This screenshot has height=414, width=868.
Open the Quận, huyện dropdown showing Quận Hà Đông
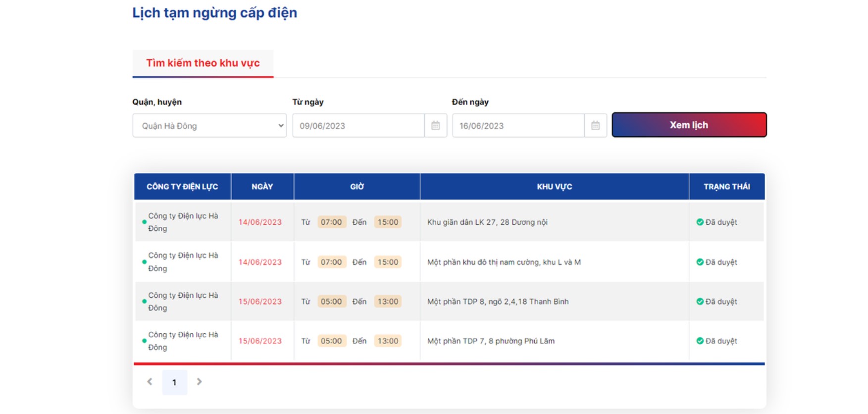pos(209,126)
